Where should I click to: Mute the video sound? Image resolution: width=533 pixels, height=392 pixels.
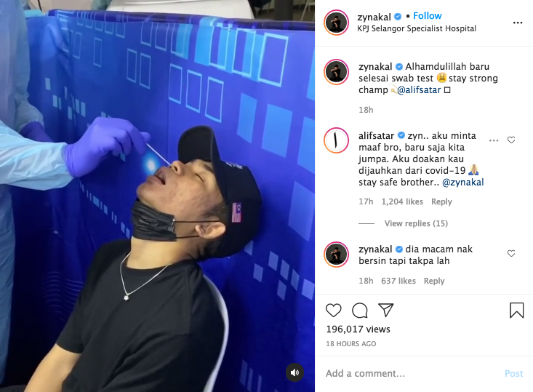pyautogui.click(x=294, y=372)
